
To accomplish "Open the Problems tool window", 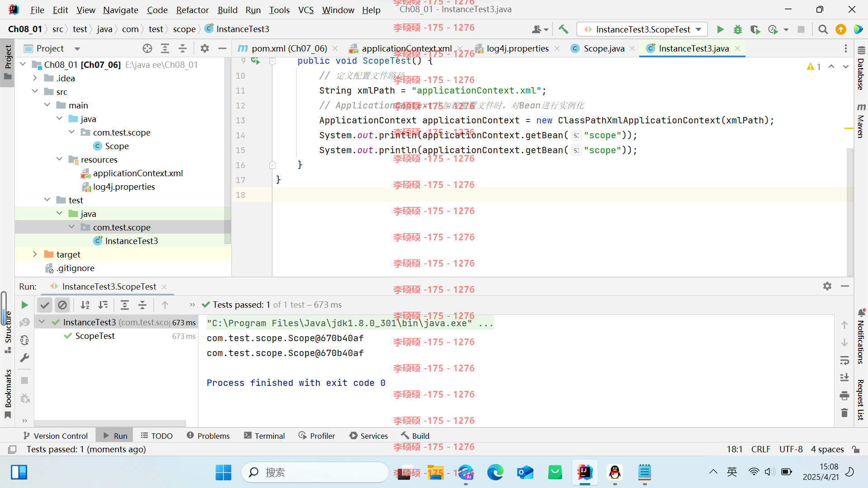I will pyautogui.click(x=208, y=436).
